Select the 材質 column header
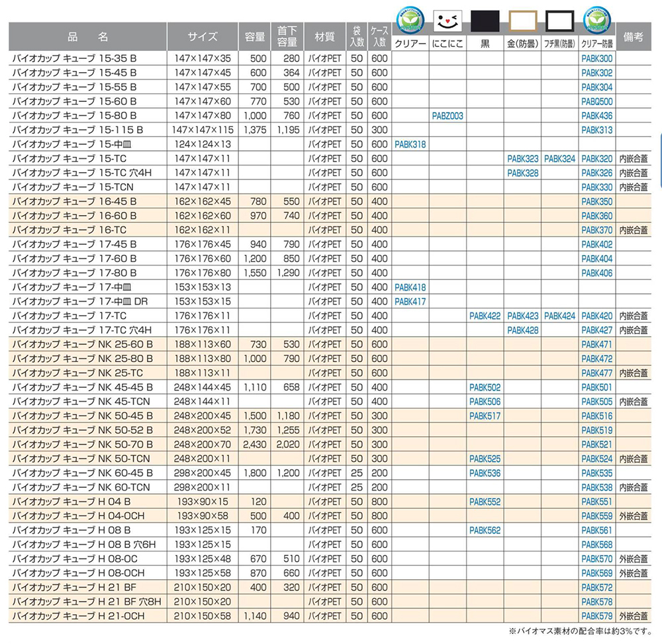This screenshot has width=662, height=644. click(324, 36)
